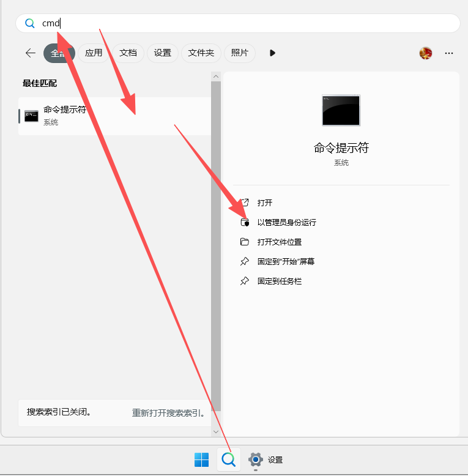Screen dimensions: 468x476
Task: Click the cmd search input field
Action: (238, 23)
